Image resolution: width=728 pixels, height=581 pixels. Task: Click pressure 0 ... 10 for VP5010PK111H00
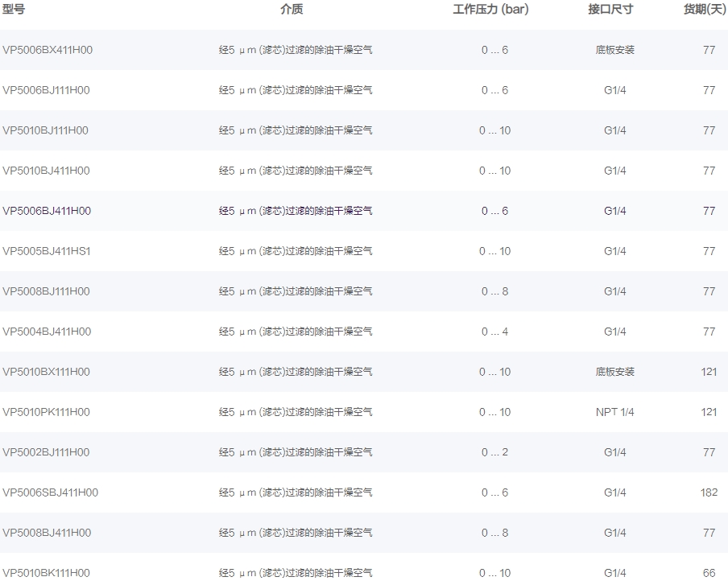click(495, 412)
